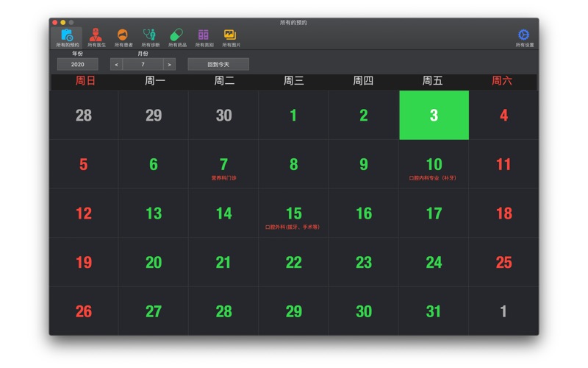This screenshot has width=588, height=368.
Task: Select the gray June 28 cell
Action: [x=84, y=115]
